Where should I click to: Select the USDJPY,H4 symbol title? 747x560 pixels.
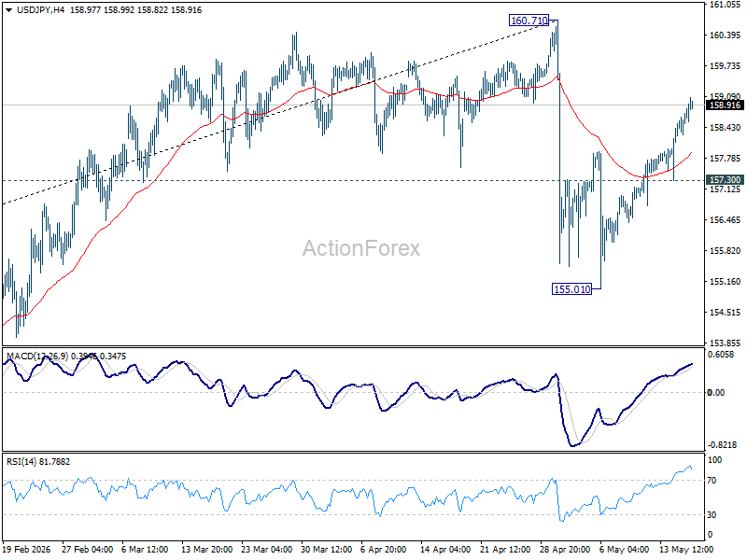[x=40, y=10]
